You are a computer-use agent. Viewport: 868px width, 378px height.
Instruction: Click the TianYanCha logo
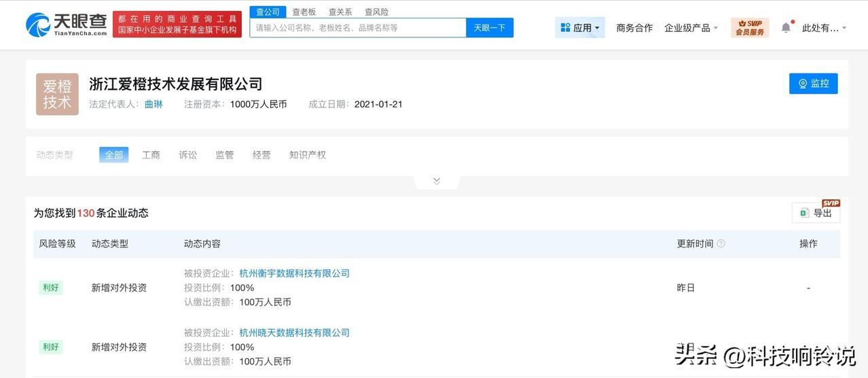[x=67, y=24]
